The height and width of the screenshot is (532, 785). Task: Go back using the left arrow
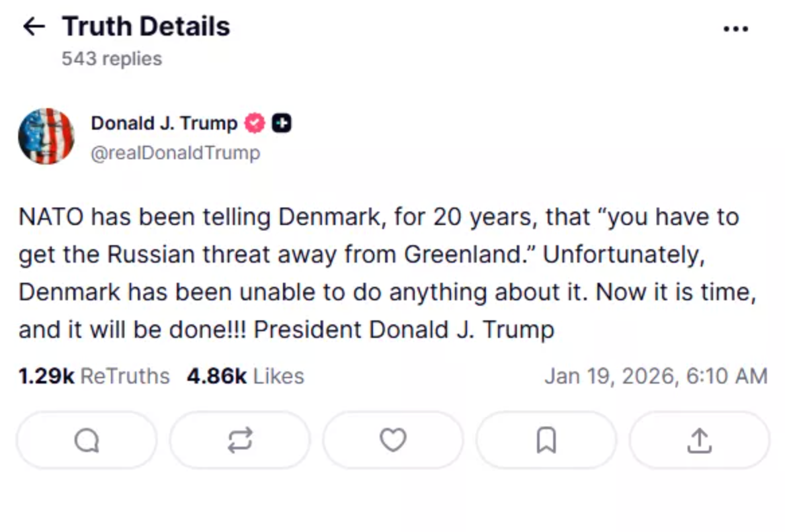[x=34, y=27]
